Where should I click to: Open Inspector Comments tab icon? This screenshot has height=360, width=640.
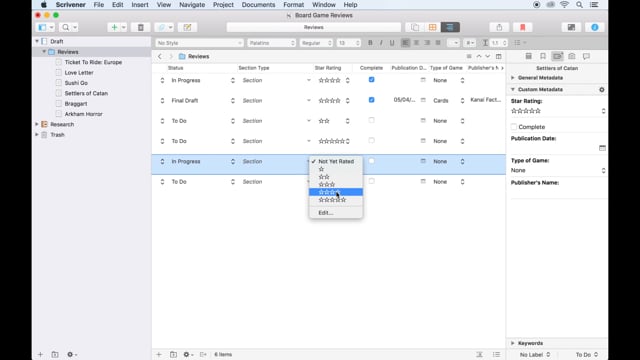point(587,56)
